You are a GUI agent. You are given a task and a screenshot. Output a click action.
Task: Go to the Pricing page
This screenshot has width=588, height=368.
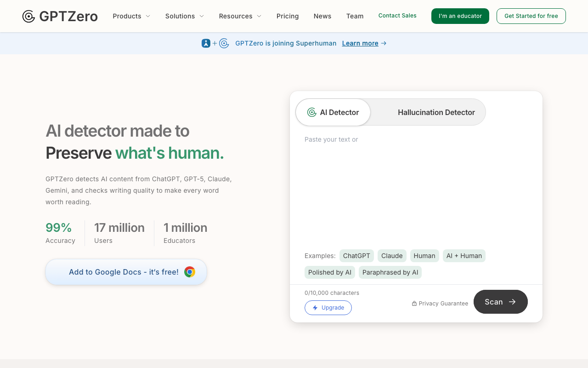[x=288, y=16]
